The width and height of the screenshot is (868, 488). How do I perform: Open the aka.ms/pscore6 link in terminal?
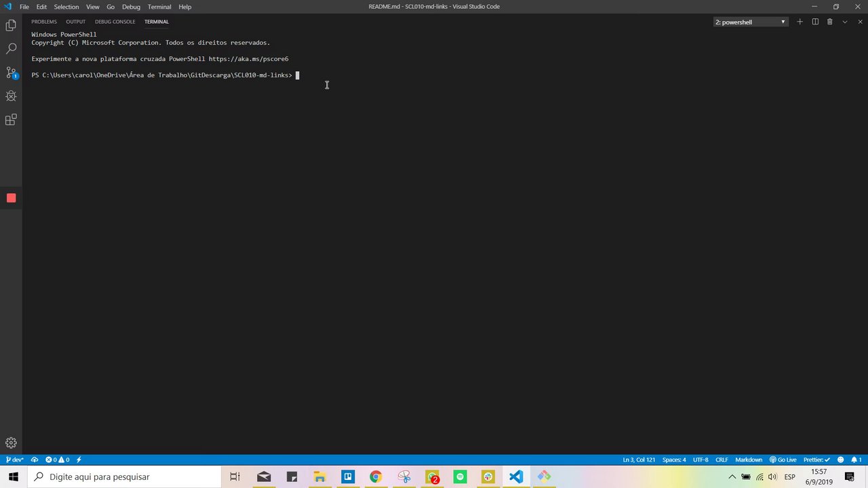click(x=249, y=59)
